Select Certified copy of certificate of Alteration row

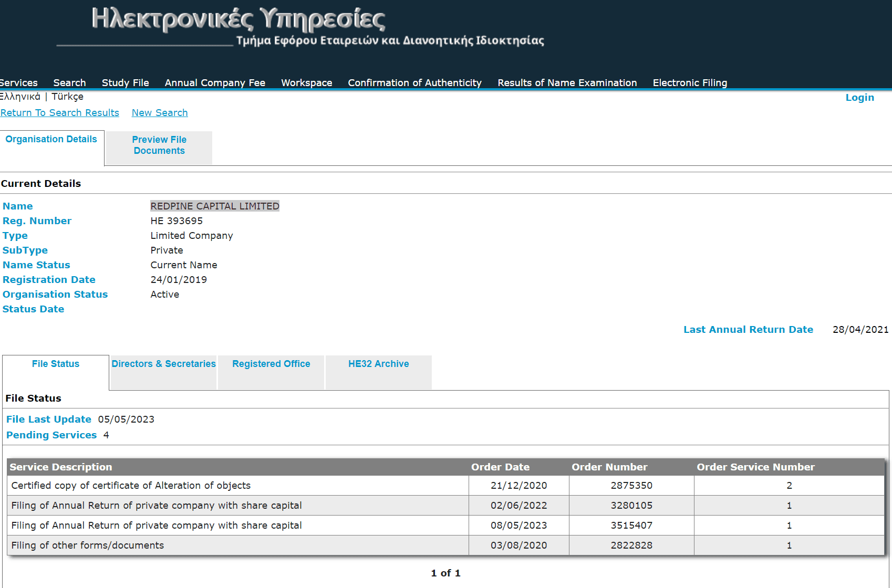click(x=445, y=486)
